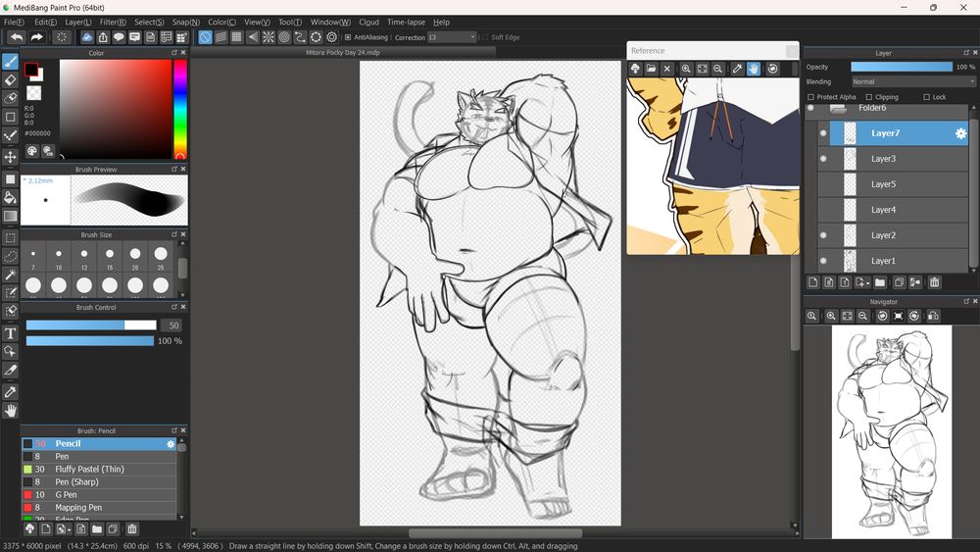Select the Mapping Pen brush
980x552 pixels.
coord(99,508)
